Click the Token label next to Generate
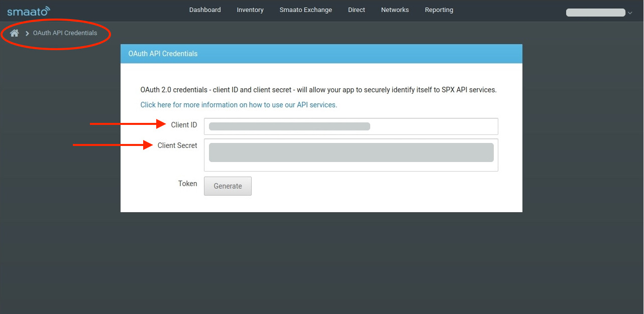 pos(187,184)
